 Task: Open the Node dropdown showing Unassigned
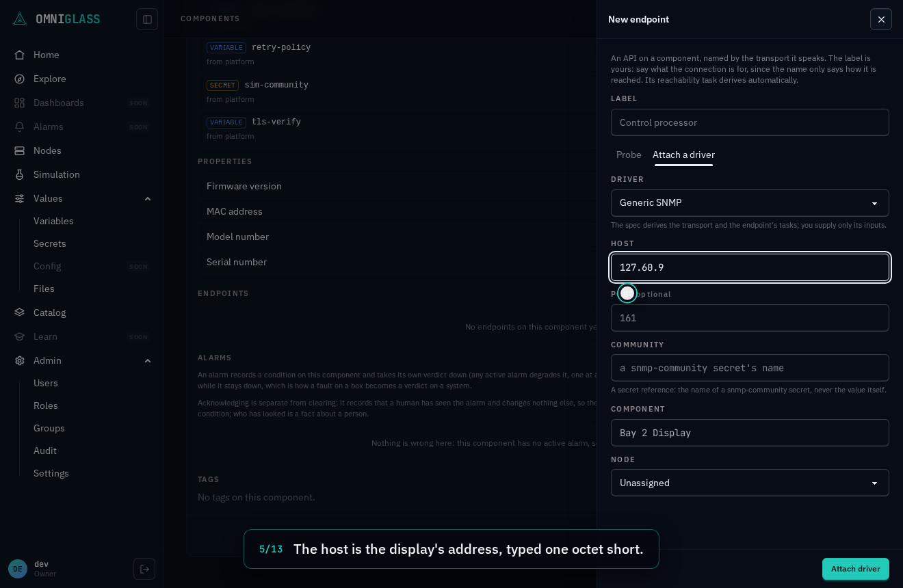[x=750, y=483]
